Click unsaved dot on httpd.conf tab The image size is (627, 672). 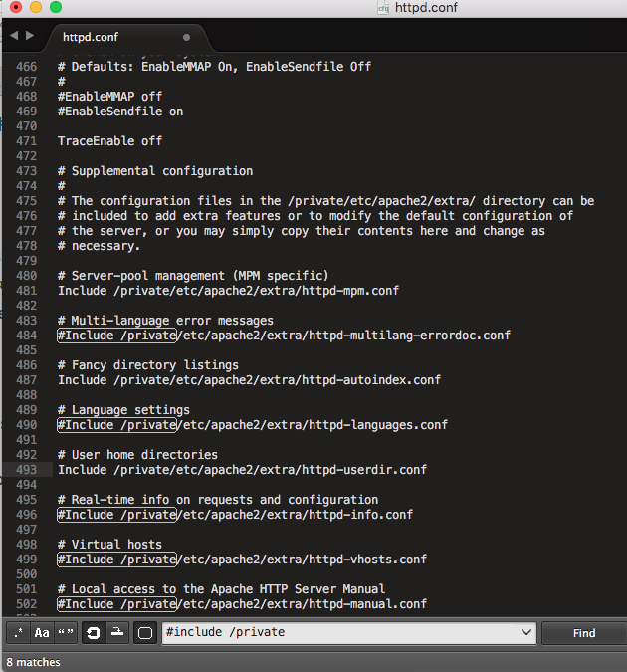[x=186, y=37]
